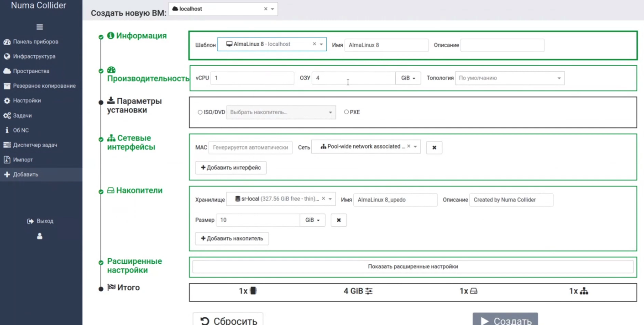
Task: Focus the disk name field AlmaLinux 8_upedo
Action: coord(395,200)
